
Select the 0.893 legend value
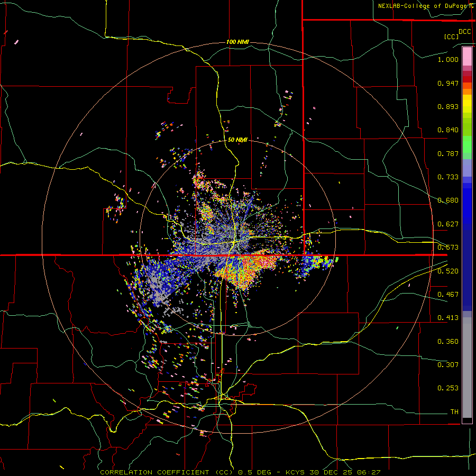[x=448, y=106]
